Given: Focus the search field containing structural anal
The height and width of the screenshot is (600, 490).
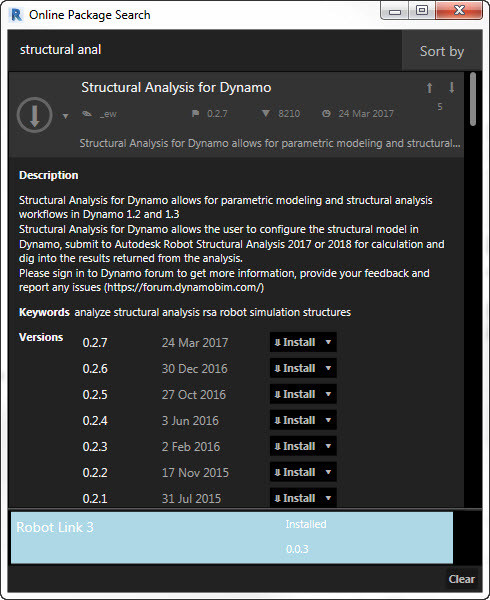Looking at the screenshot, I should pyautogui.click(x=205, y=50).
